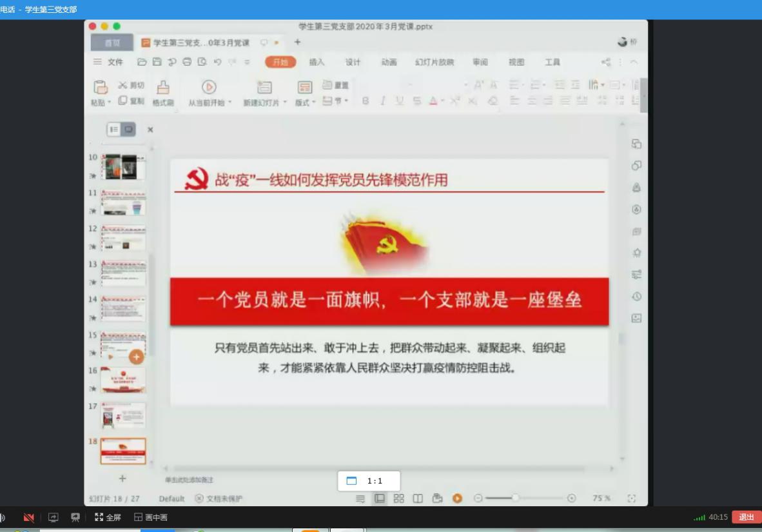This screenshot has height=532, width=762.
Task: Click the save icon in quick toolbar
Action: 157,62
